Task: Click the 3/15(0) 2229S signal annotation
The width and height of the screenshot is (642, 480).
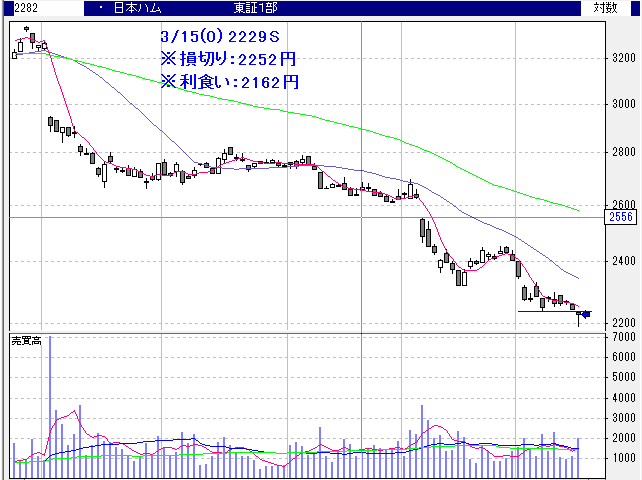Action: click(218, 37)
